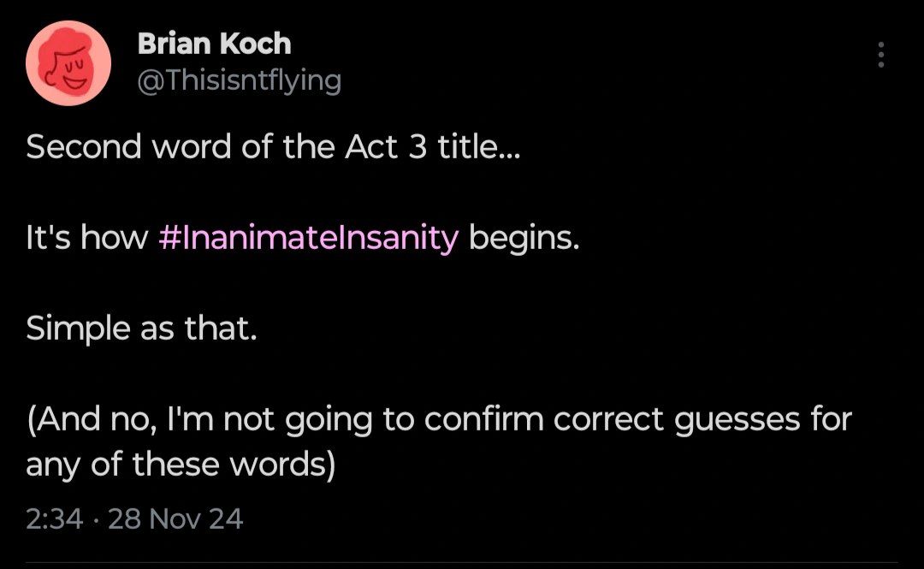Click the 28 Nov 24 date text
Viewport: 924px width, 569px height.
[x=173, y=519]
